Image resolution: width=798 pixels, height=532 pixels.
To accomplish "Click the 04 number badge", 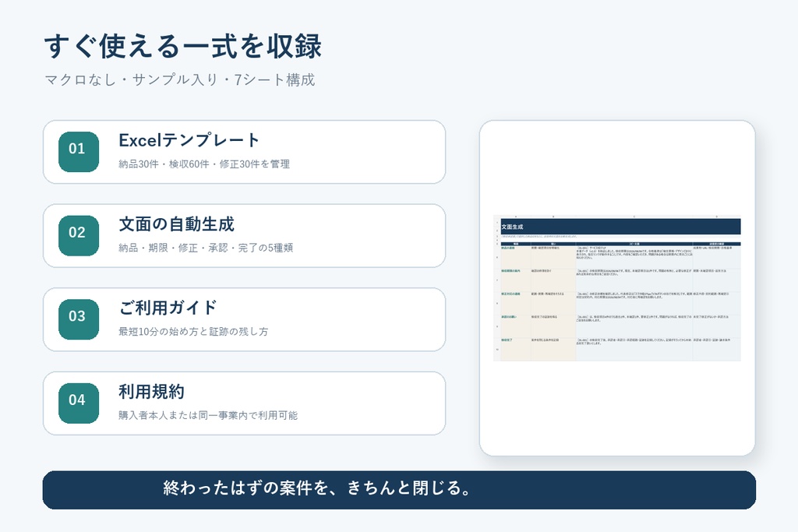I will pyautogui.click(x=79, y=403).
